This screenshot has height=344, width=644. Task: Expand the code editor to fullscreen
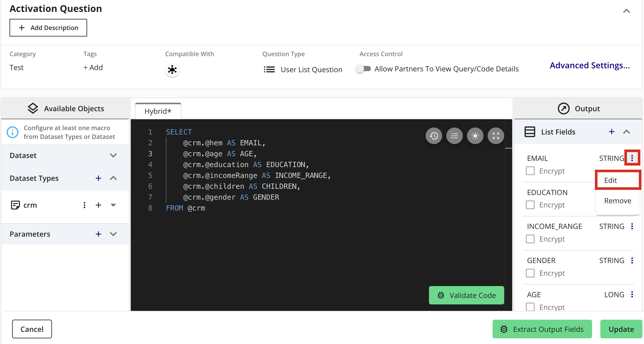click(x=496, y=136)
